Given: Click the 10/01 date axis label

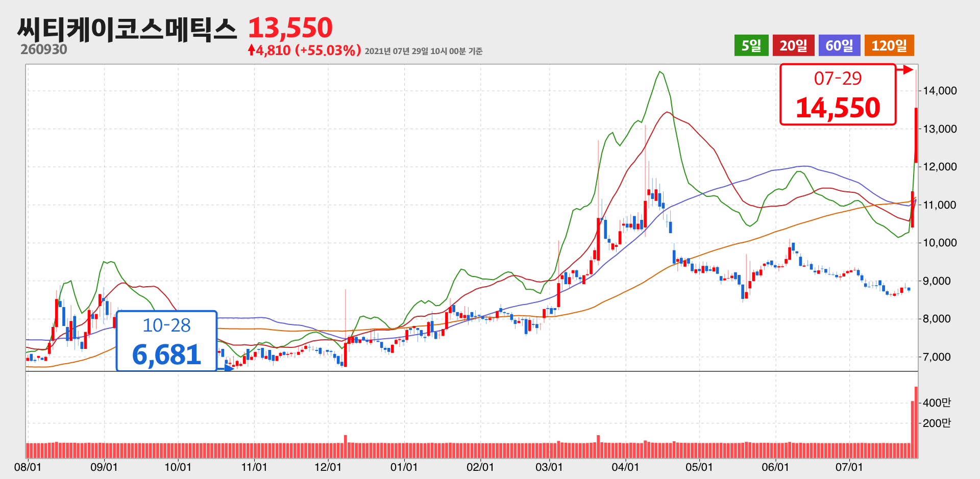Looking at the screenshot, I should click(178, 467).
